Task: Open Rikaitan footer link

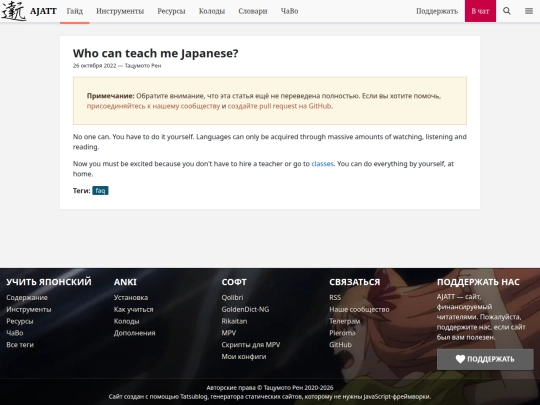Action: pos(234,321)
